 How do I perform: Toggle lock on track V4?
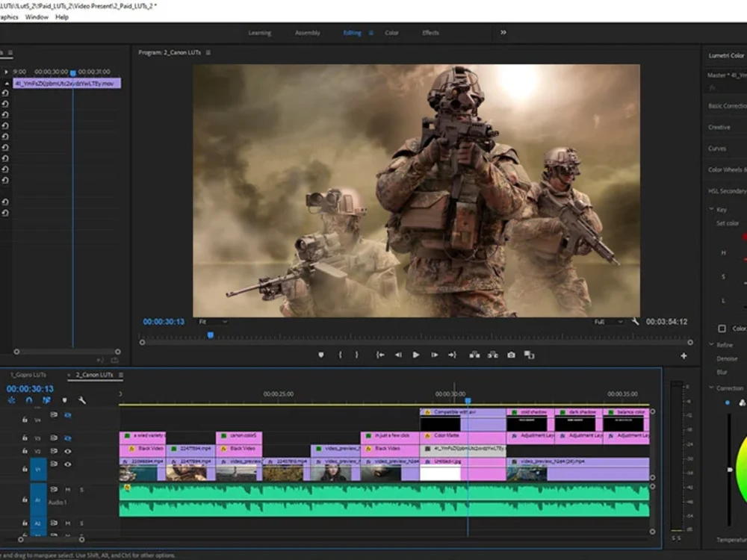pyautogui.click(x=25, y=420)
